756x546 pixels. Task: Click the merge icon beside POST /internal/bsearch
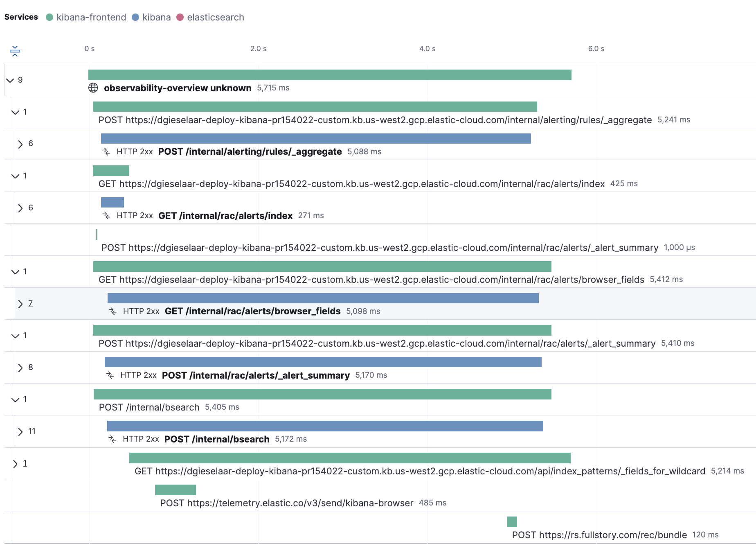(x=113, y=439)
